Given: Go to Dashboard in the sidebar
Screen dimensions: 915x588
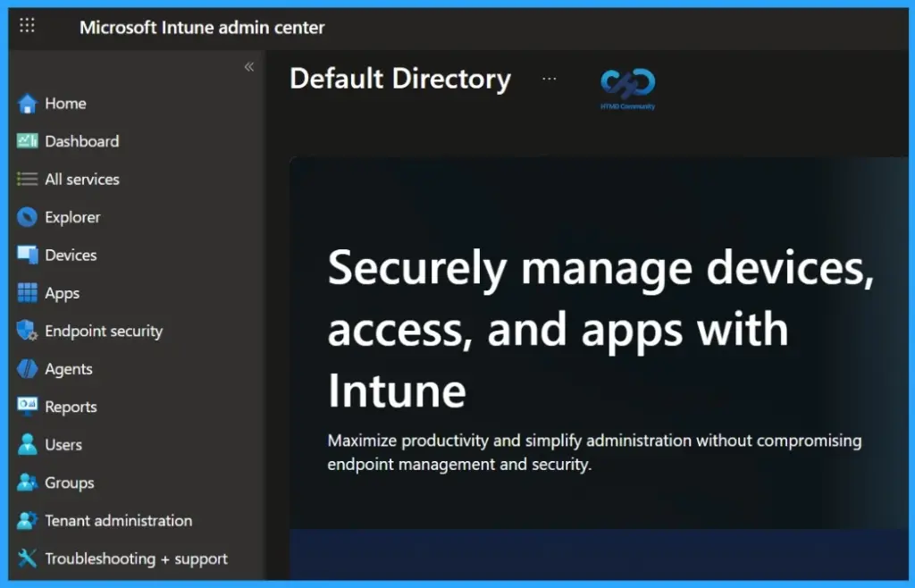Looking at the screenshot, I should (81, 142).
